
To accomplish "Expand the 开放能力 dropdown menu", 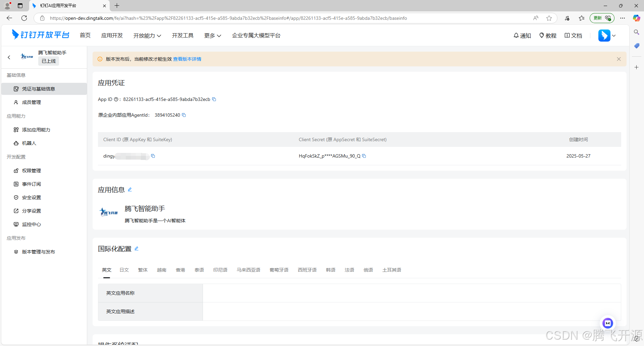I will (147, 36).
